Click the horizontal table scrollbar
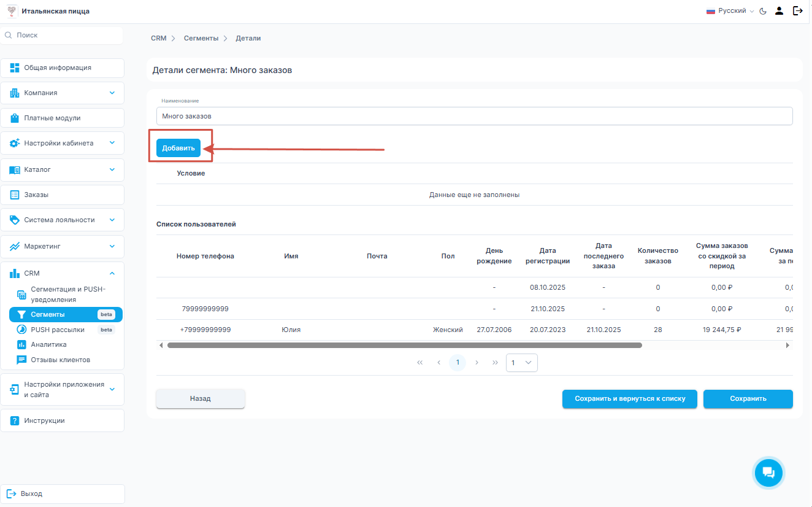The image size is (812, 507). click(x=404, y=346)
